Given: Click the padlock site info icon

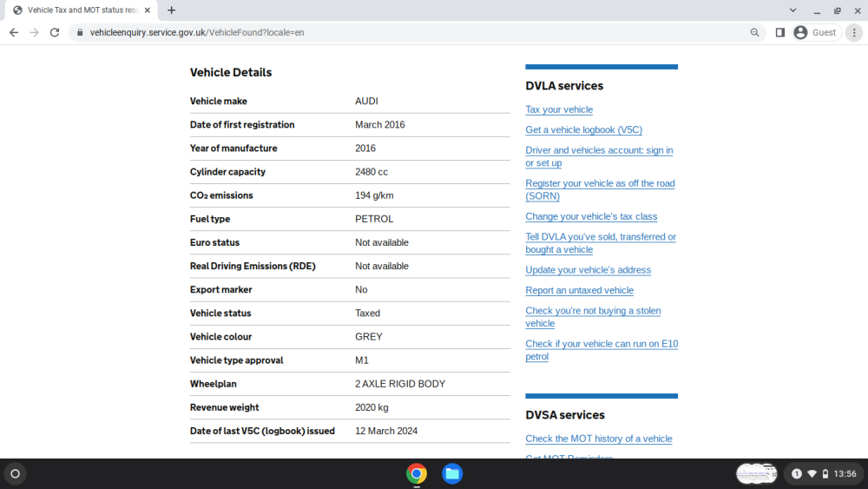Looking at the screenshot, I should 80,33.
